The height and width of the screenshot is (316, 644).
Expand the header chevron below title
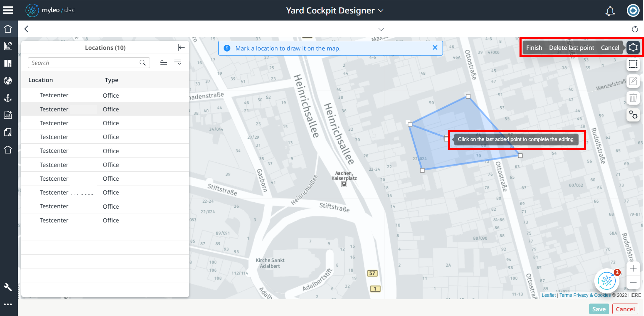[x=381, y=30]
